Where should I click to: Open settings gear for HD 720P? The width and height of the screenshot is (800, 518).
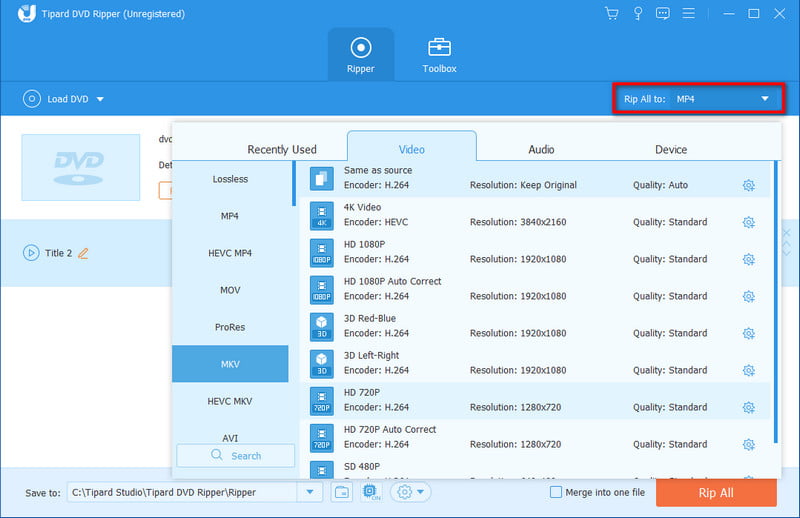(748, 407)
